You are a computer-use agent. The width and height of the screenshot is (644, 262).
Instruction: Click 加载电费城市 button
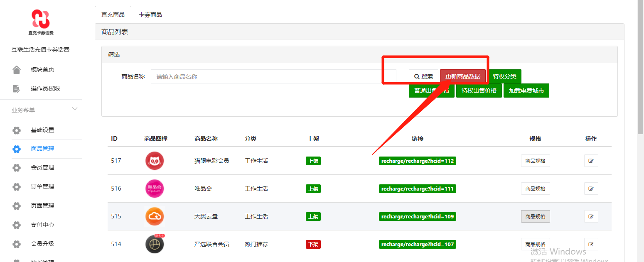526,91
